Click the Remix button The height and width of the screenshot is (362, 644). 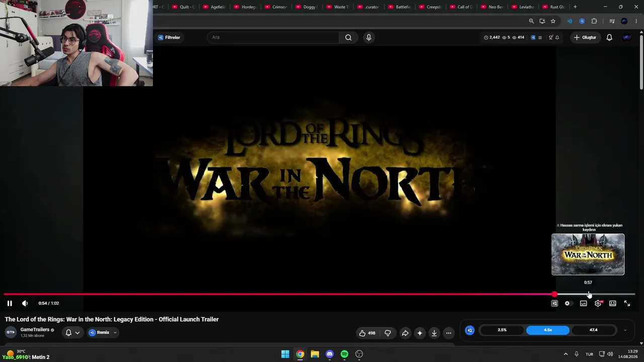pos(99,332)
